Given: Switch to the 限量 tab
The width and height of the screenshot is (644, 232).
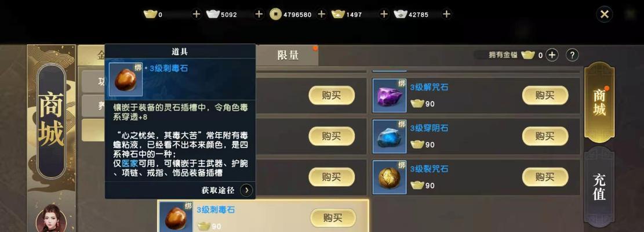Looking at the screenshot, I should [288, 55].
